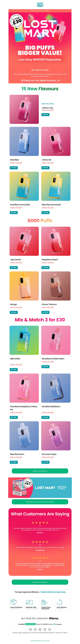Open the Miami Mint product image
Image resolution: width=80 pixels, height=644 pixels.
tap(24, 340)
